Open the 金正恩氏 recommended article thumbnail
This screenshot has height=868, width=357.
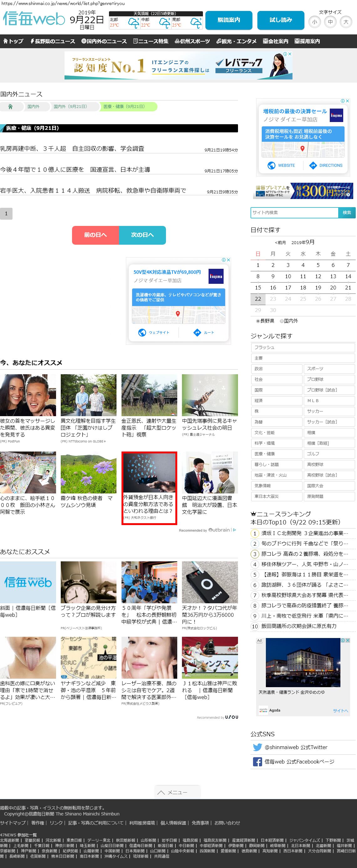(149, 395)
